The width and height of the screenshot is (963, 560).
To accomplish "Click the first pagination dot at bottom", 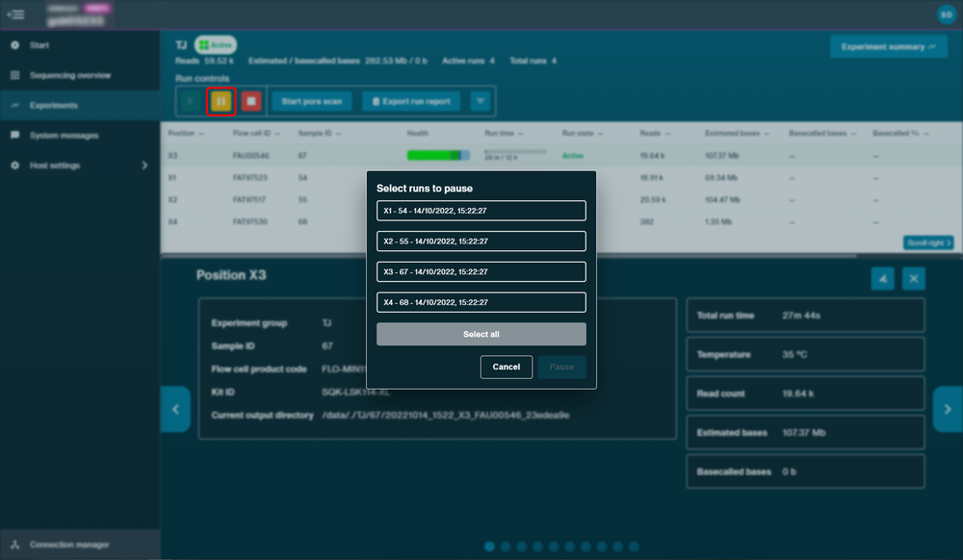I will (489, 546).
